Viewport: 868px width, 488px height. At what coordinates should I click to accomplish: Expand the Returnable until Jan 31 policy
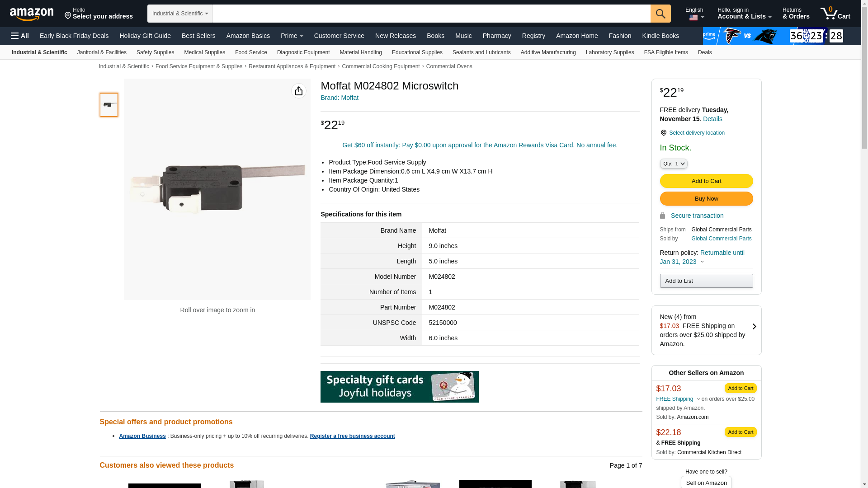(x=702, y=262)
